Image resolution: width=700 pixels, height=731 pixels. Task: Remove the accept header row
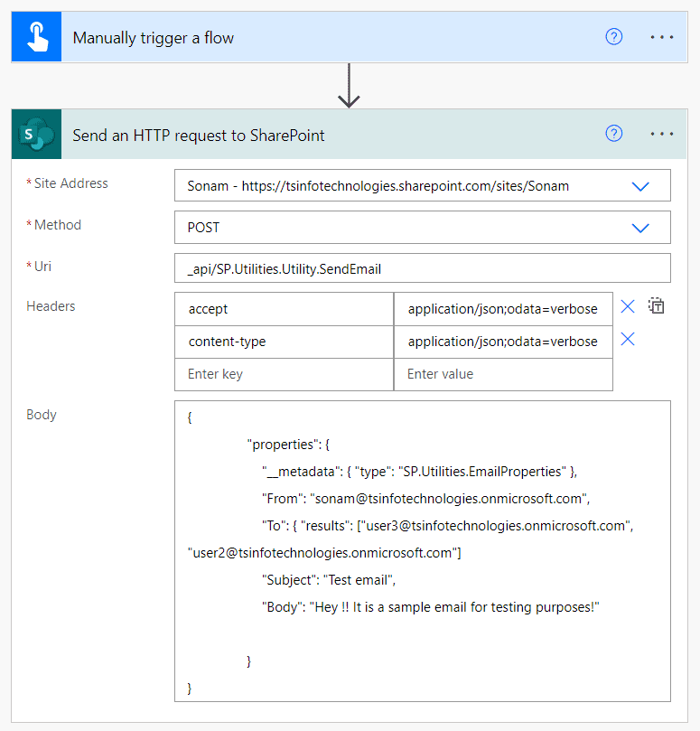[x=628, y=306]
